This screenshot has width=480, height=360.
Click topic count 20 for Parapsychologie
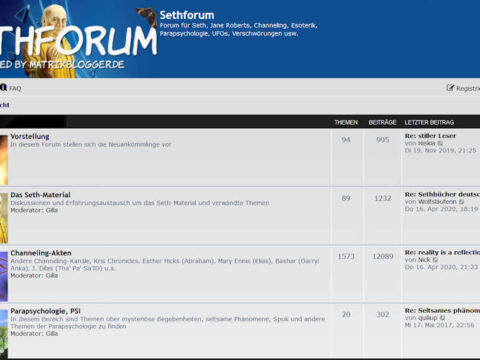click(346, 314)
